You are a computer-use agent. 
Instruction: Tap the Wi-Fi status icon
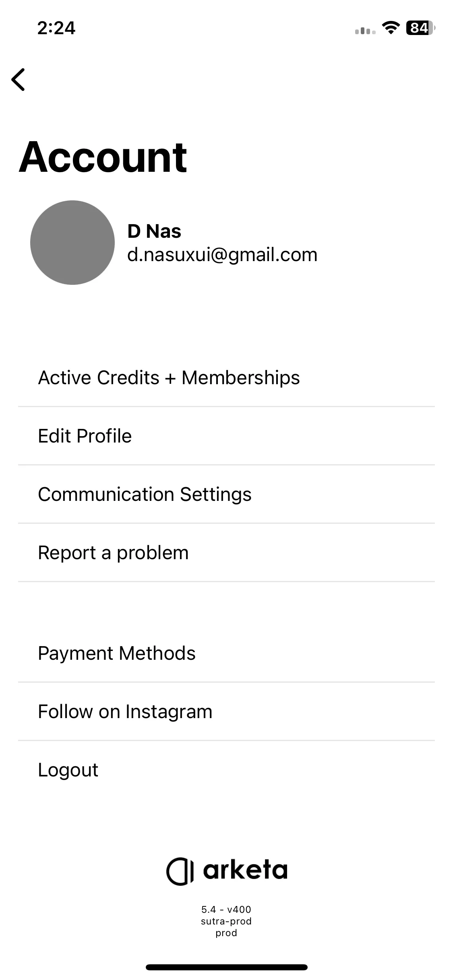click(390, 28)
